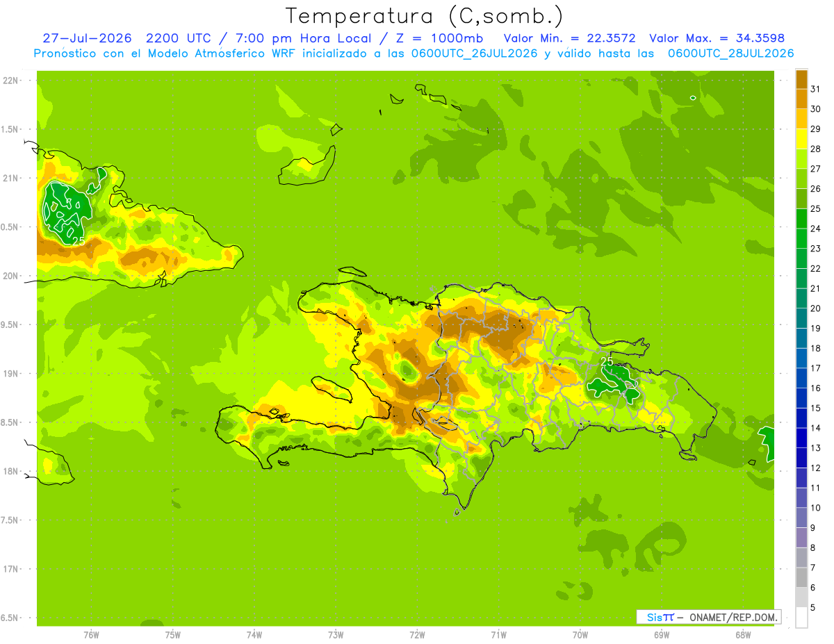
Task: Click the color bar segment between 15 and 16
Action: (x=801, y=398)
